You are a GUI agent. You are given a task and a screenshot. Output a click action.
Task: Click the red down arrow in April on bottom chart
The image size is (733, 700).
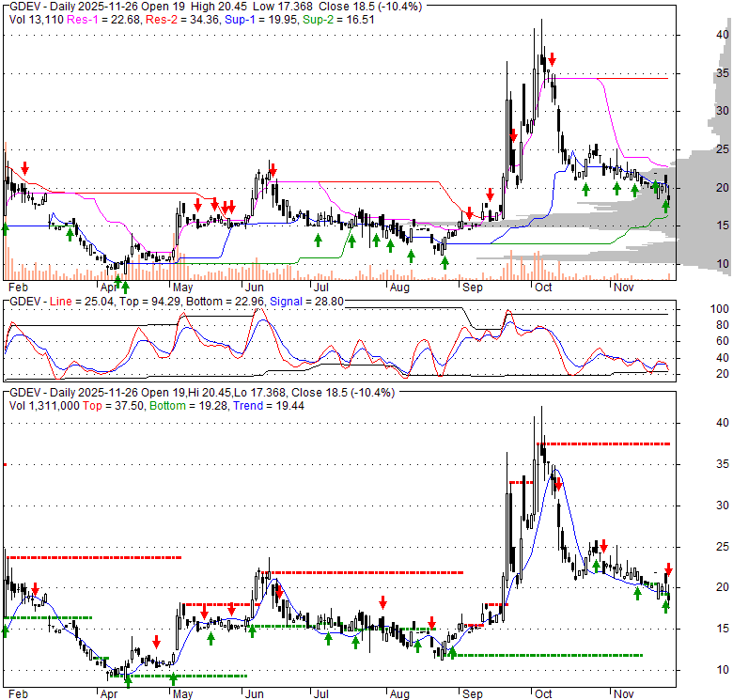(157, 641)
